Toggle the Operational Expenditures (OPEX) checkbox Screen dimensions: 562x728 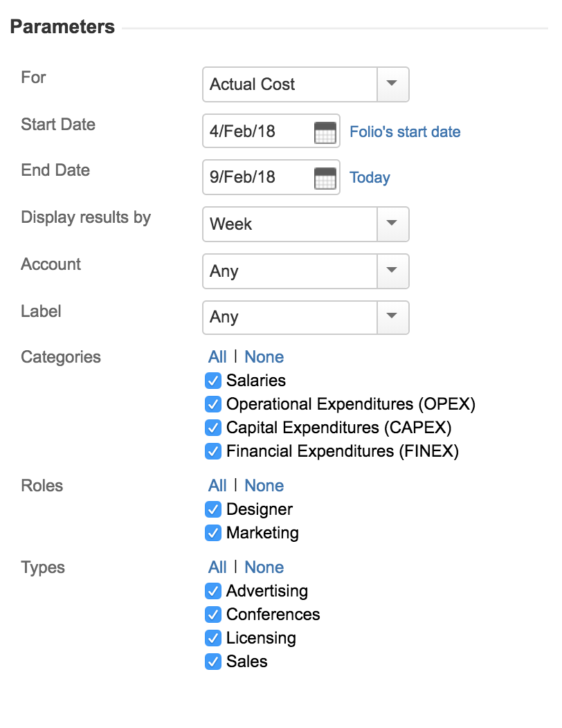[x=213, y=404]
